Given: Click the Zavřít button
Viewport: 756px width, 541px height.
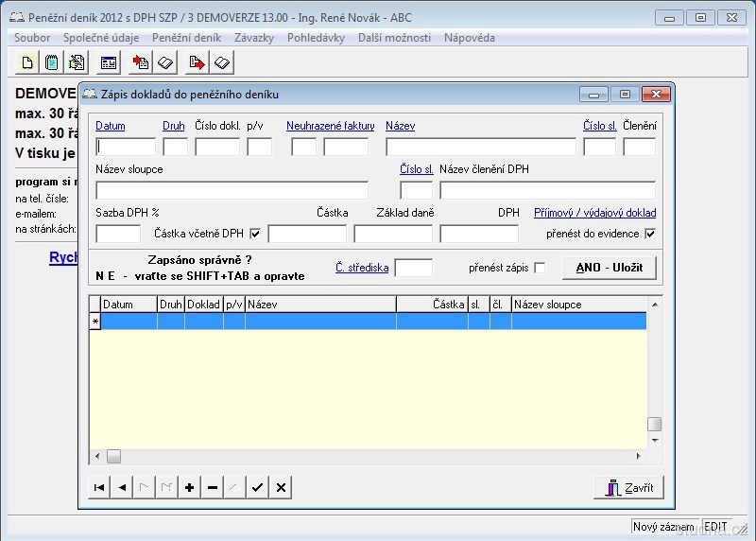Looking at the screenshot, I should (x=628, y=487).
